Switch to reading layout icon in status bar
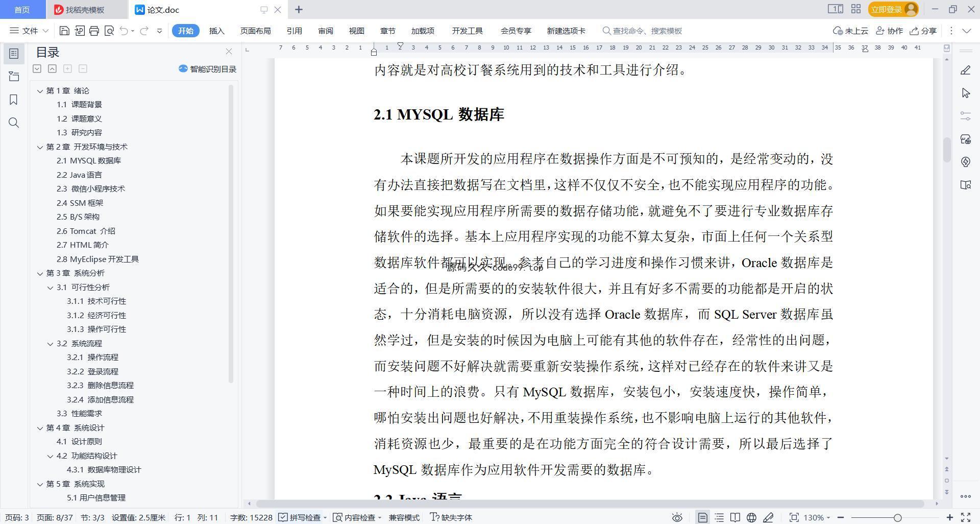Viewport: 980px width, 524px height. click(x=735, y=517)
